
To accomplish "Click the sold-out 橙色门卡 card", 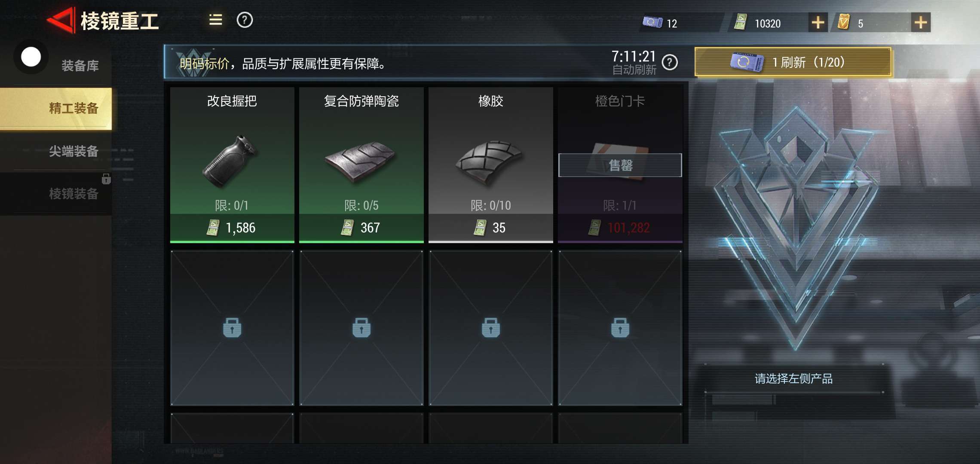I will (620, 165).
